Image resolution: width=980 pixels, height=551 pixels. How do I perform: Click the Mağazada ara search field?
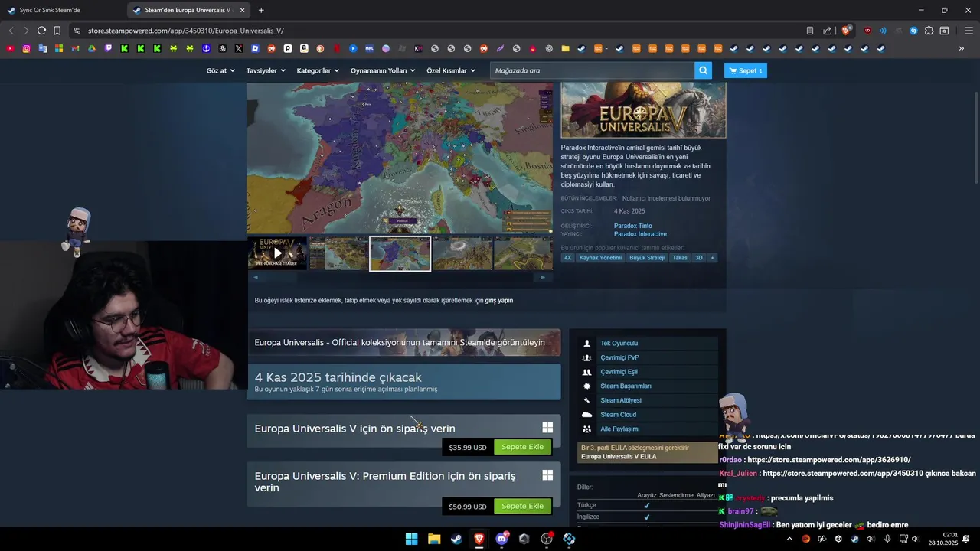click(592, 70)
